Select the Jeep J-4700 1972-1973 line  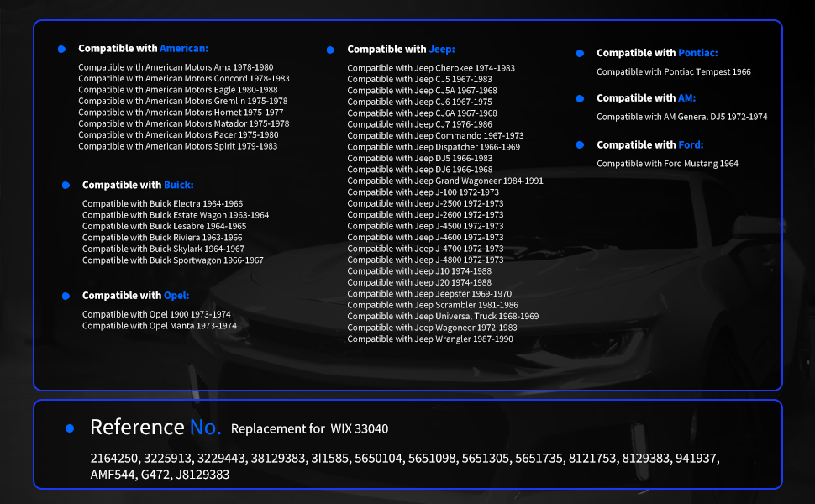(x=425, y=249)
